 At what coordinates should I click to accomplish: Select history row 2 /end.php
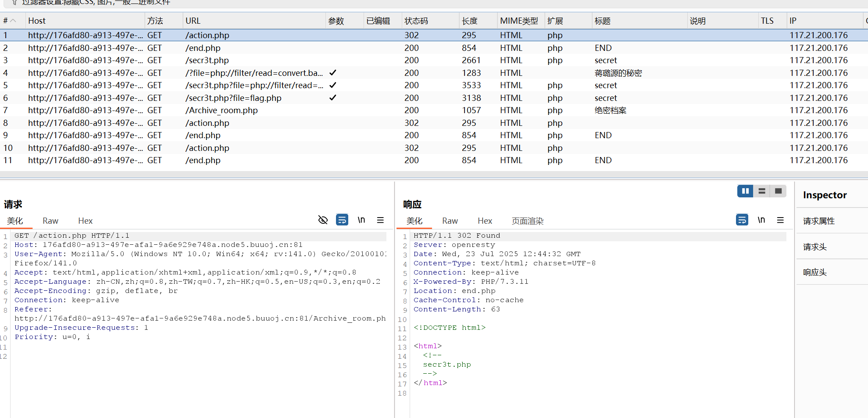click(x=434, y=48)
